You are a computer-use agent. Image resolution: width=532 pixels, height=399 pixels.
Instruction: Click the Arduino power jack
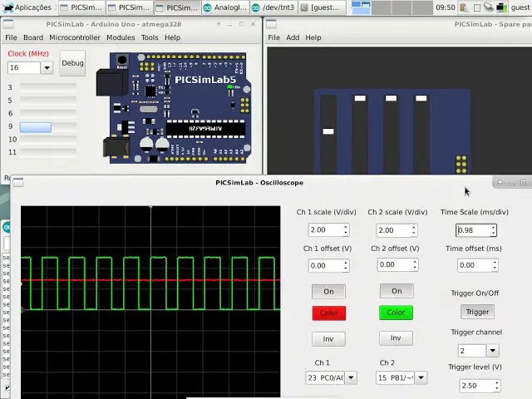pos(116,147)
